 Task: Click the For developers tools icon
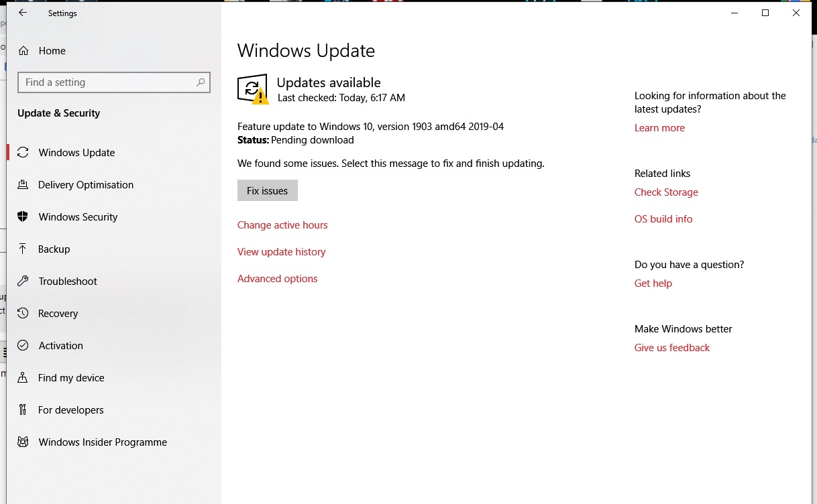pos(23,410)
